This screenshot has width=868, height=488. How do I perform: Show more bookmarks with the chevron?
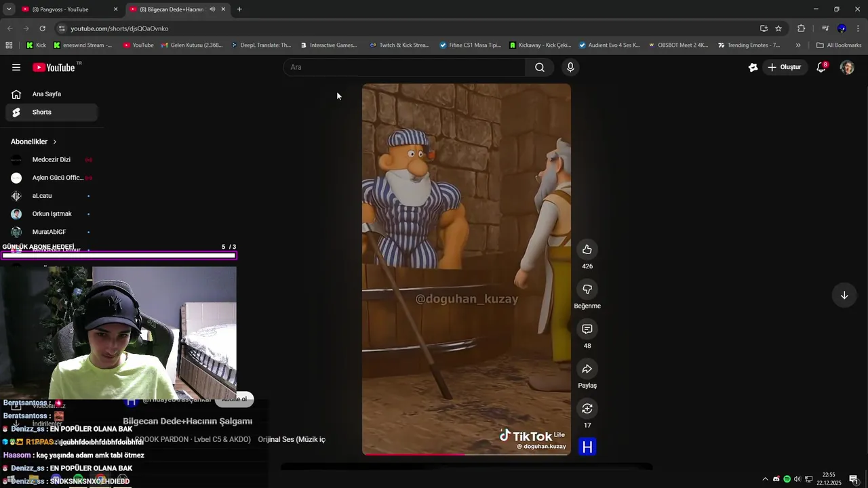click(798, 45)
